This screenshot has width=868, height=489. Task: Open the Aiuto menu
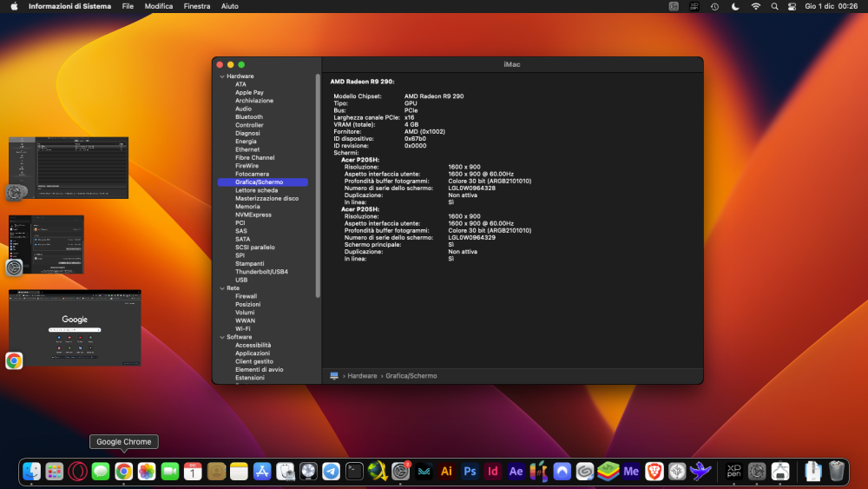click(230, 7)
